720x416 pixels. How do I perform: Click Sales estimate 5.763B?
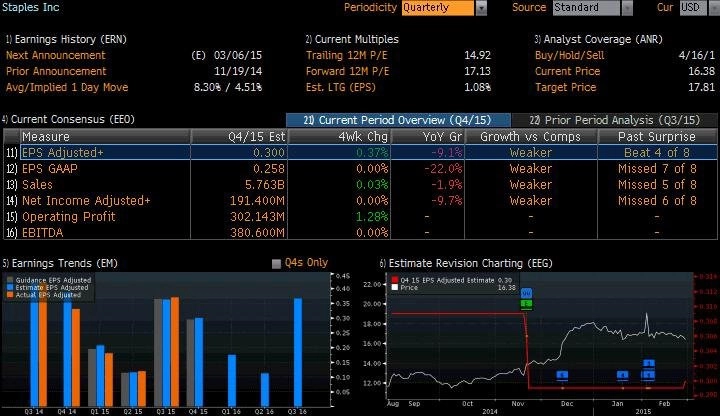(265, 185)
